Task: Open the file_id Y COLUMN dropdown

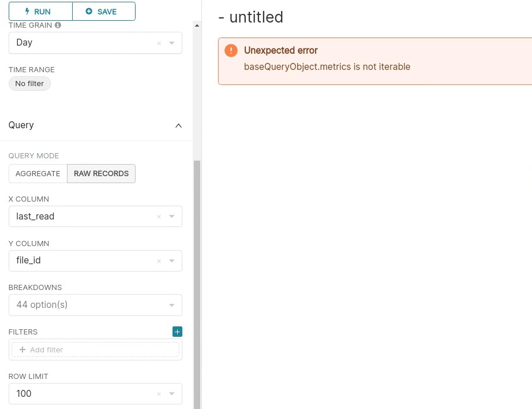Action: 171,261
